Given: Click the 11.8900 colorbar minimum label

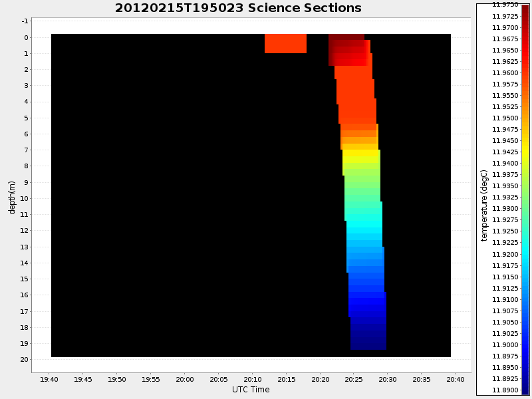Looking at the screenshot, I should pyautogui.click(x=505, y=390).
